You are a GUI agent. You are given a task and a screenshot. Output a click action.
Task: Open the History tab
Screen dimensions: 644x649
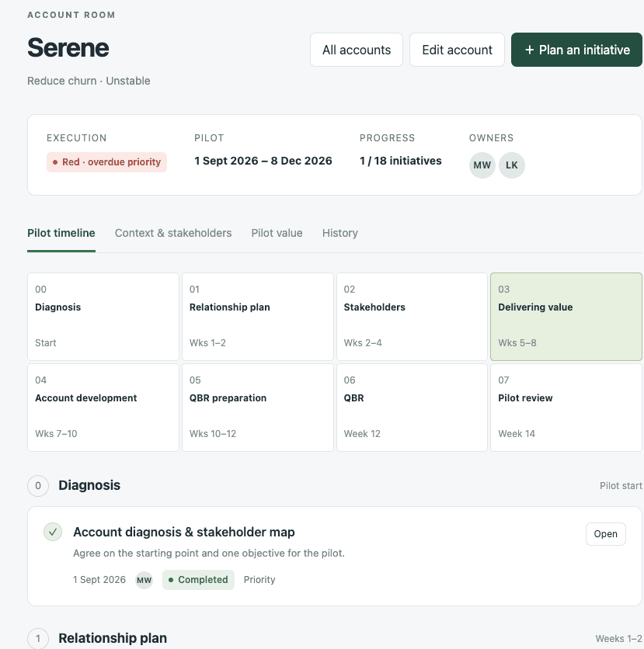pyautogui.click(x=340, y=233)
